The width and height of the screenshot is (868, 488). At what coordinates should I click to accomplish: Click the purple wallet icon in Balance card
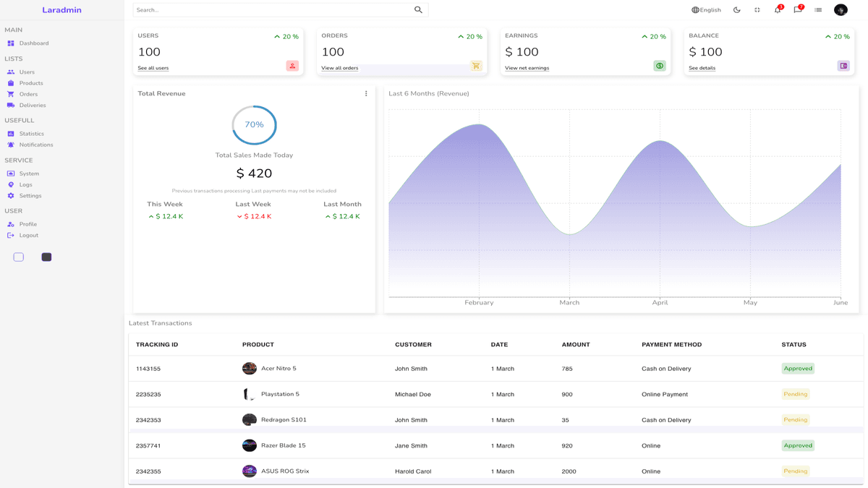click(843, 66)
